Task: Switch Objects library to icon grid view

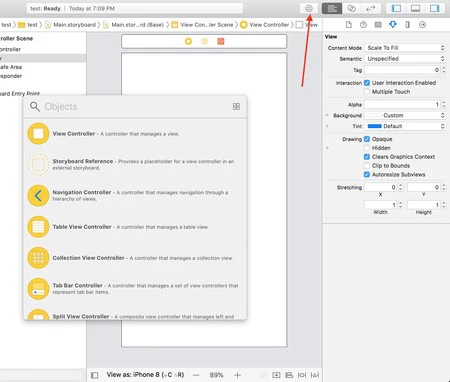Action: (236, 106)
